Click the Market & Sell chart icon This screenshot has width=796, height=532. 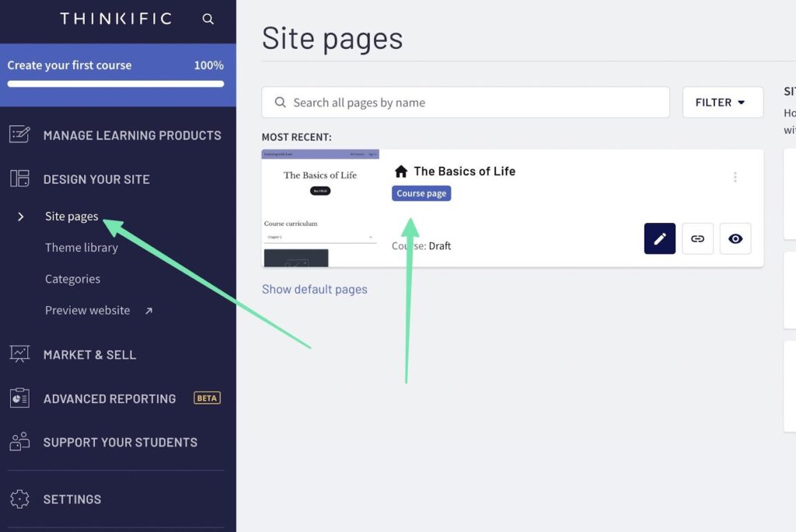click(19, 354)
